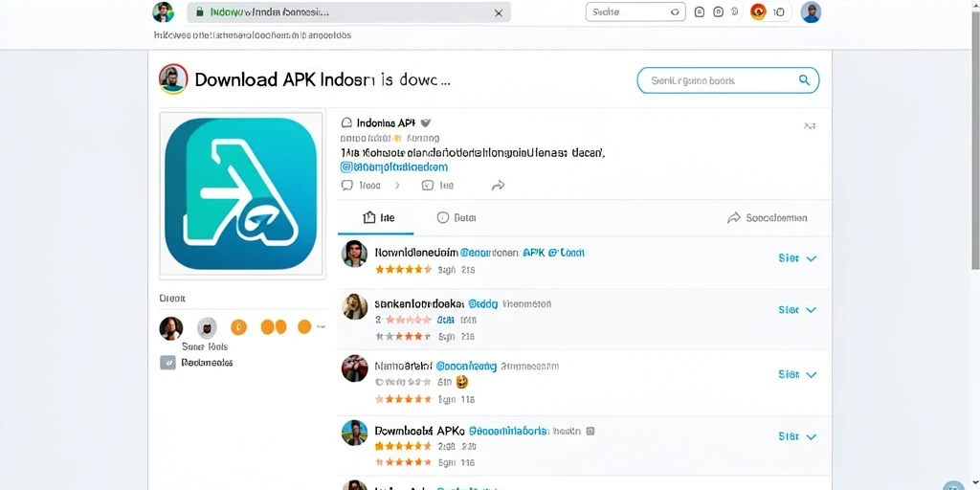The image size is (980, 490).
Task: Click the green padlock icon in the address bar
Action: 200,11
